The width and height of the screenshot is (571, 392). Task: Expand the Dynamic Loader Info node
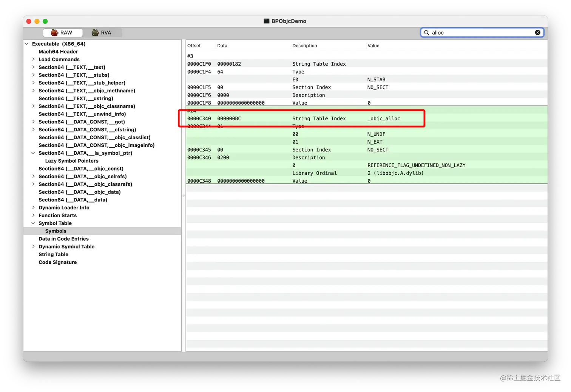(x=33, y=208)
